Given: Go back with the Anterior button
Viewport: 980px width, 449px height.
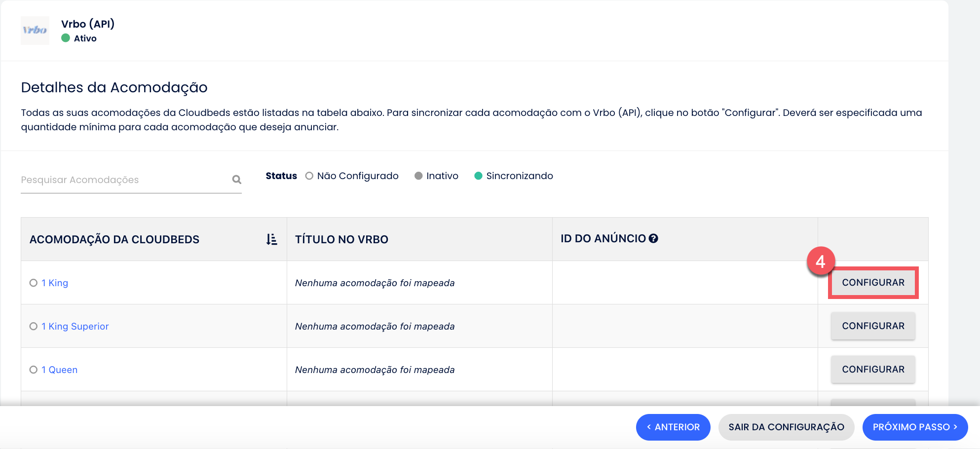Looking at the screenshot, I should click(x=673, y=427).
